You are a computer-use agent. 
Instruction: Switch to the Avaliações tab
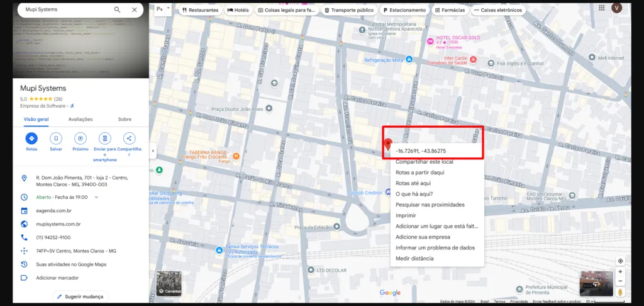tap(80, 119)
